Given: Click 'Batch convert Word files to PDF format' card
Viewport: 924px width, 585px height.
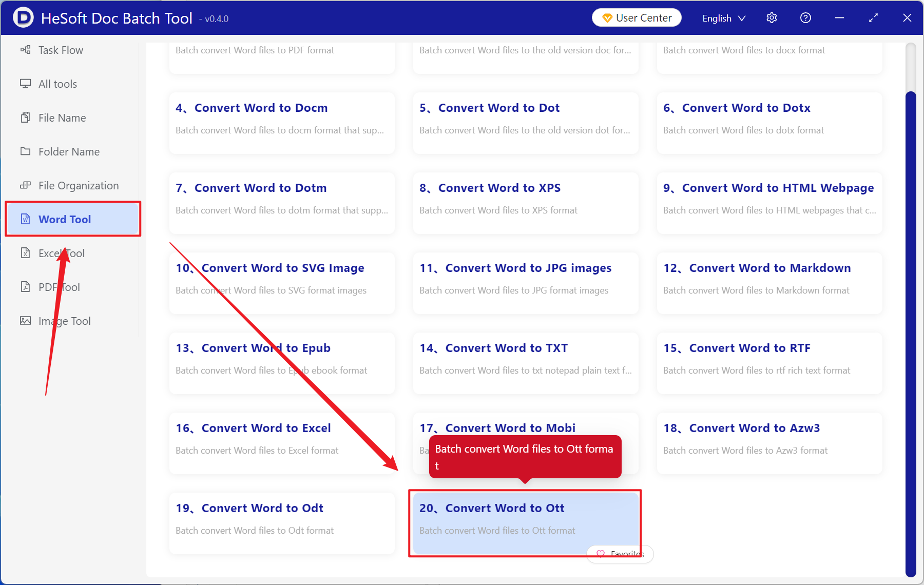Looking at the screenshot, I should pyautogui.click(x=282, y=57).
